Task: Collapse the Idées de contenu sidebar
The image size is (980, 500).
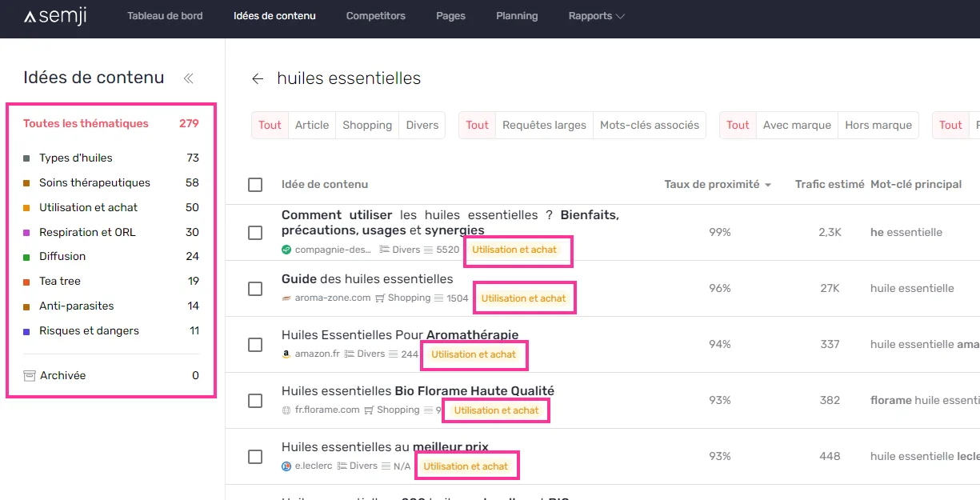Action: pyautogui.click(x=189, y=78)
